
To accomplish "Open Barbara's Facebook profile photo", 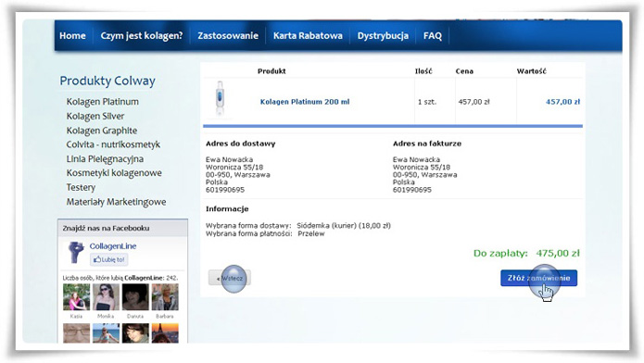I will click(x=165, y=297).
